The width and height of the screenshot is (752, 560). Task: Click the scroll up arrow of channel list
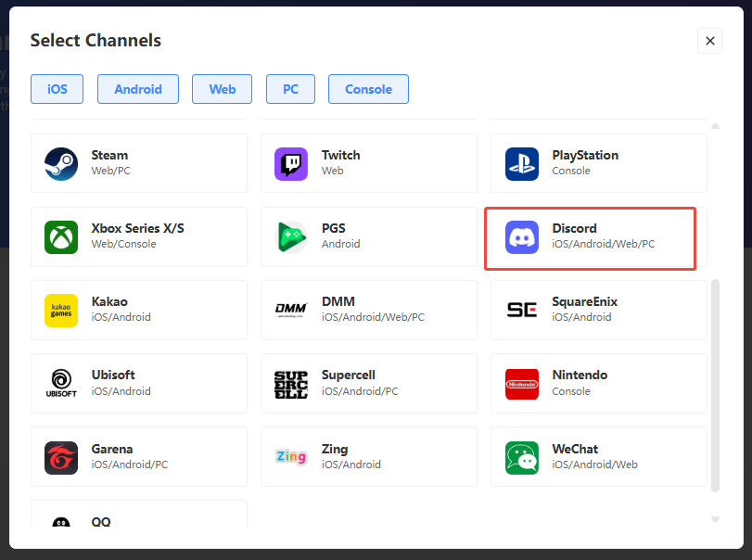coord(715,126)
